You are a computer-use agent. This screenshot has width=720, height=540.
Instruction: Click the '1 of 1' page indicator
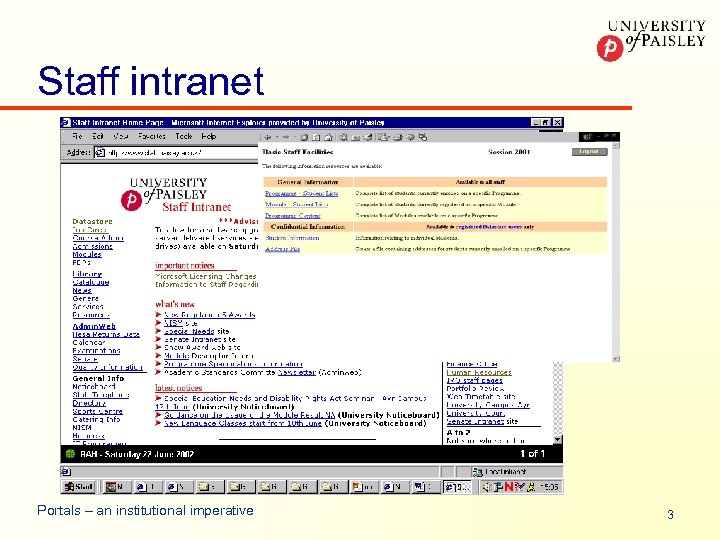(x=532, y=454)
